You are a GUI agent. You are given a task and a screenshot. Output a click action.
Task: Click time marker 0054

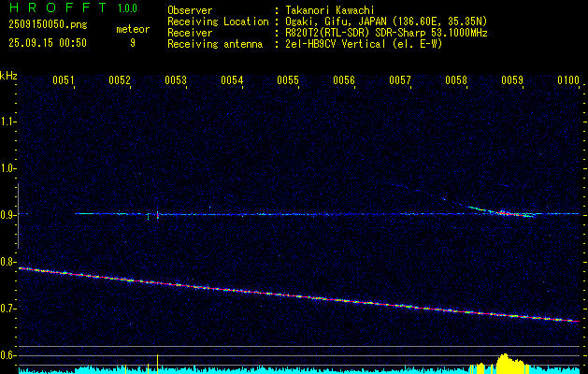232,80
